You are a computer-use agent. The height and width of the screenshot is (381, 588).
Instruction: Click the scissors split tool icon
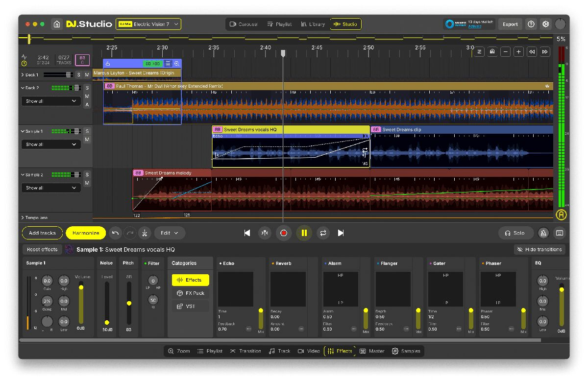[x=145, y=233]
